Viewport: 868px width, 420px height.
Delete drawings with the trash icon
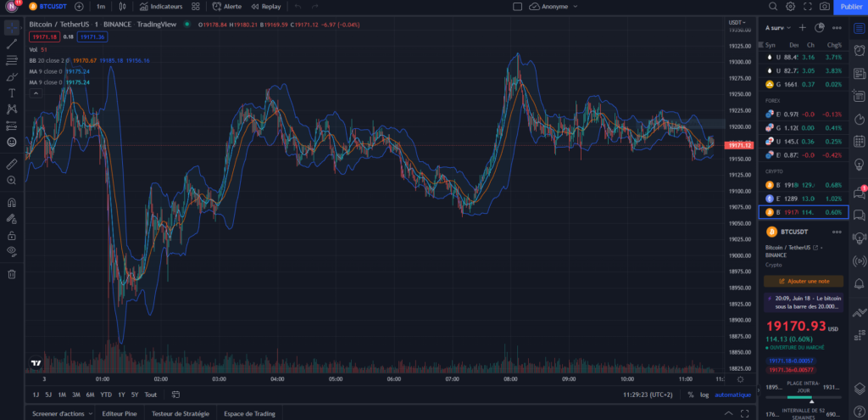pos(12,274)
